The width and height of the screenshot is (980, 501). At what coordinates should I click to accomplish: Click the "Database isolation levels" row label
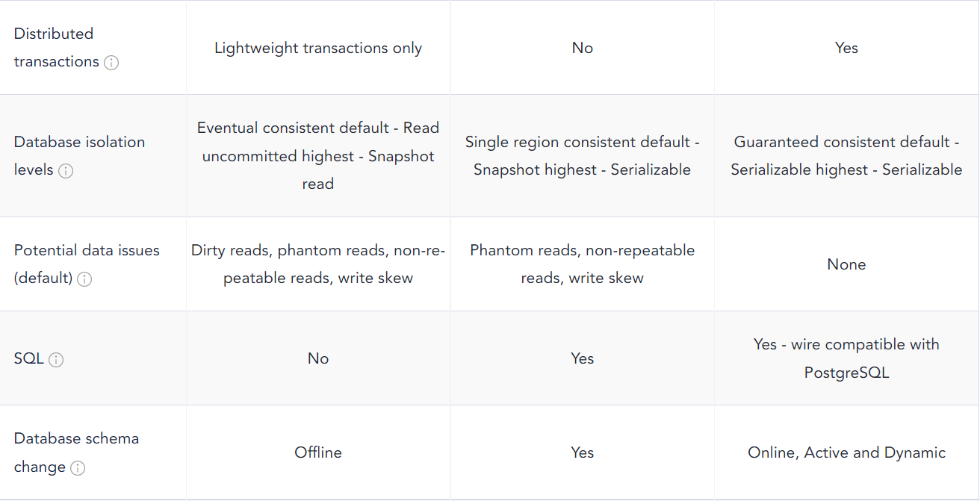point(79,142)
